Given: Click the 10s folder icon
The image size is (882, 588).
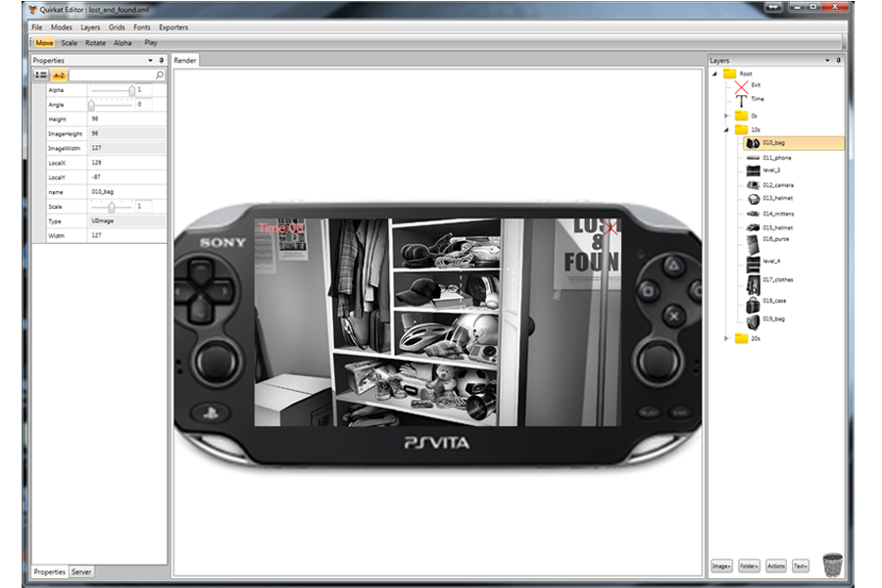Looking at the screenshot, I should 742,129.
